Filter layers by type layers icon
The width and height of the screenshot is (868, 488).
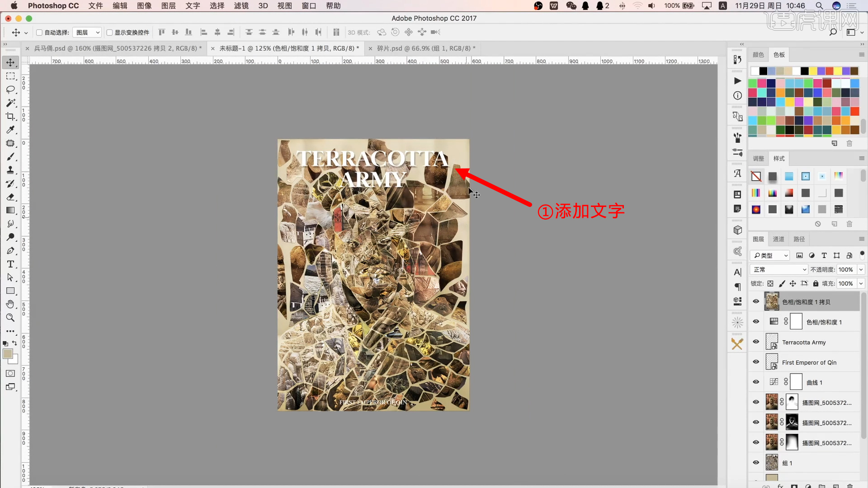click(824, 255)
